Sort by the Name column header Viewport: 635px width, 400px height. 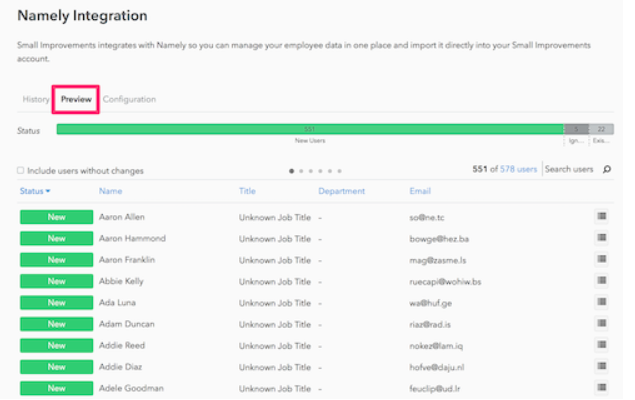pos(111,191)
